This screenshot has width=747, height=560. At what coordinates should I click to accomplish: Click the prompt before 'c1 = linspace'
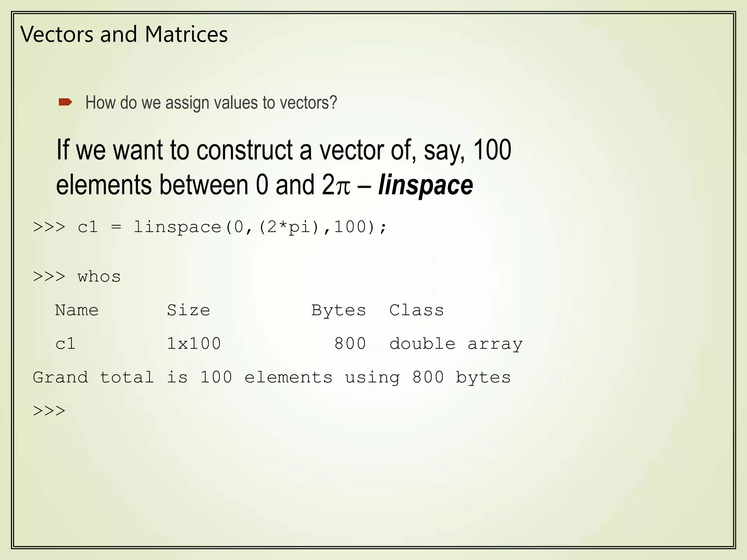pyautogui.click(x=49, y=227)
